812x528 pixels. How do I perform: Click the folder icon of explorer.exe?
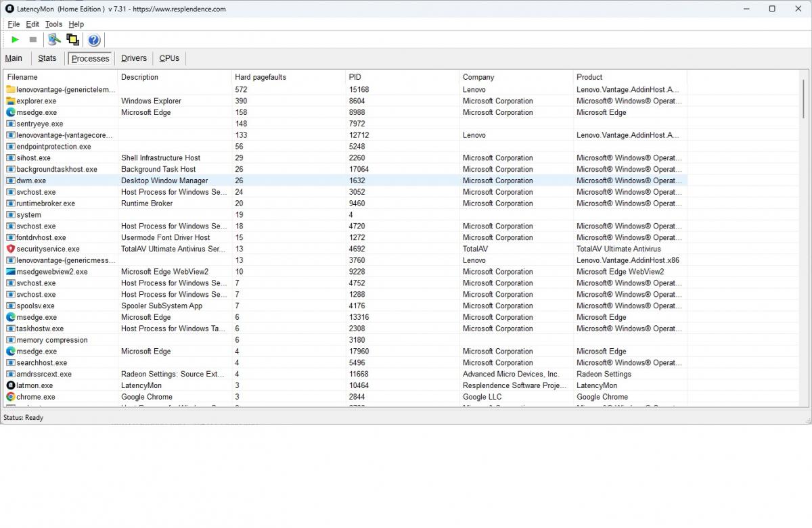pos(11,101)
